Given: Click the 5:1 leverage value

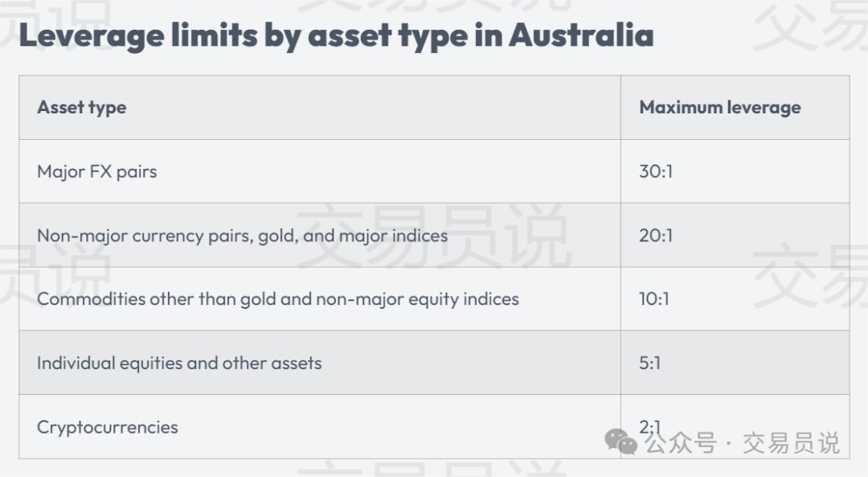Looking at the screenshot, I should 650,363.
